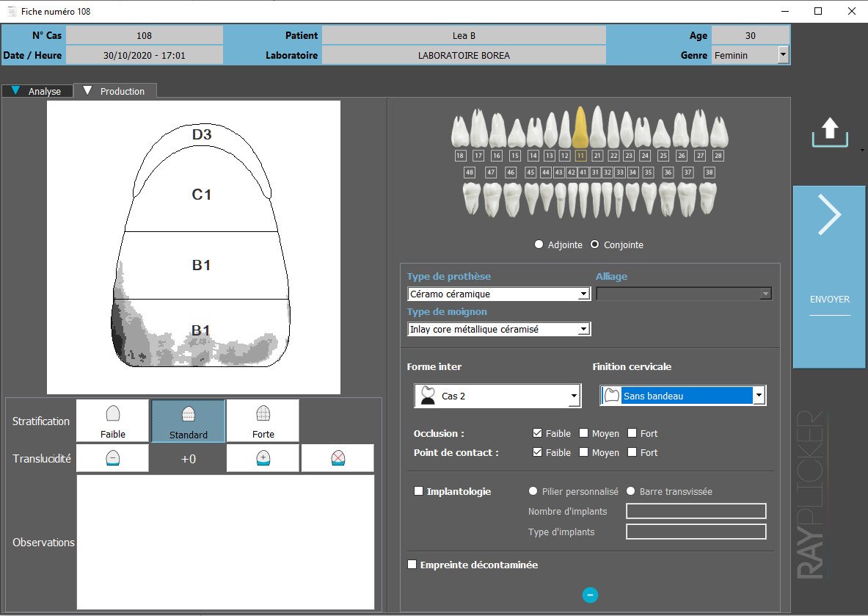Click the crossed-out translucency tooth icon
The width and height of the screenshot is (868, 616).
pyautogui.click(x=338, y=458)
